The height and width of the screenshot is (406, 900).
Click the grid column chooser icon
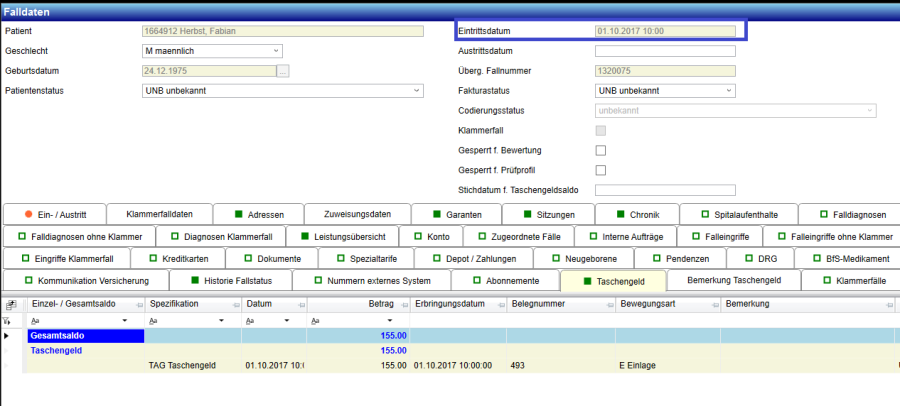pyautogui.click(x=9, y=303)
